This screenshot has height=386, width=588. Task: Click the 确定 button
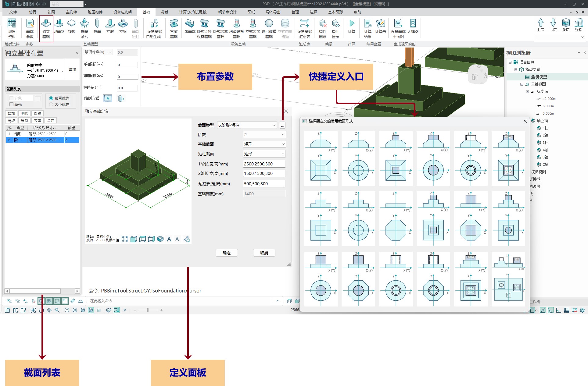(x=227, y=253)
